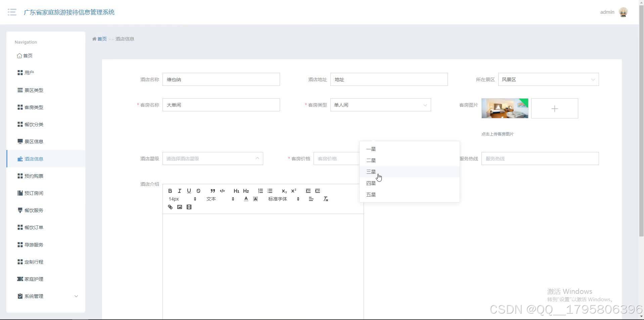The image size is (644, 320).
Task: Select 二星 from the star rating list
Action: coord(409,160)
